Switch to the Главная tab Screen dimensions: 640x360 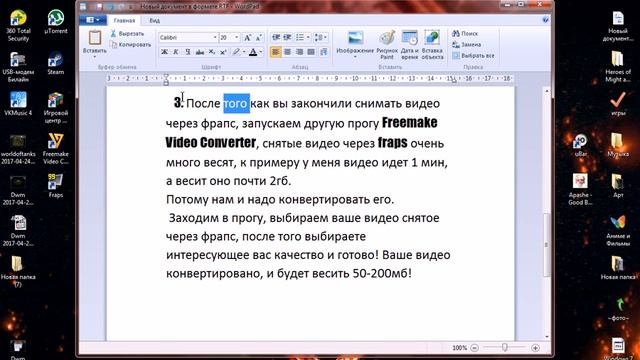tap(124, 20)
